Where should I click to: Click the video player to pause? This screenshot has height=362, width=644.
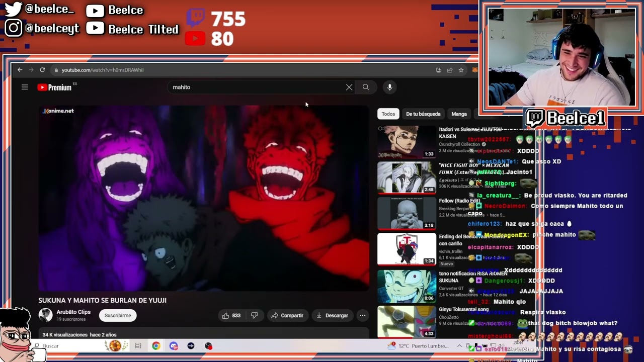(x=204, y=198)
